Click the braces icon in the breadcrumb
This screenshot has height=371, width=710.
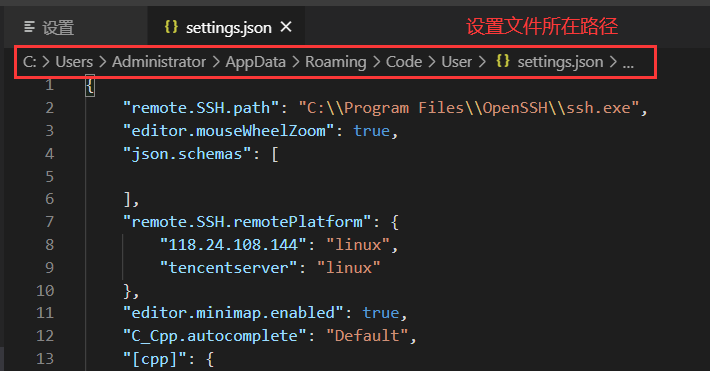point(503,61)
